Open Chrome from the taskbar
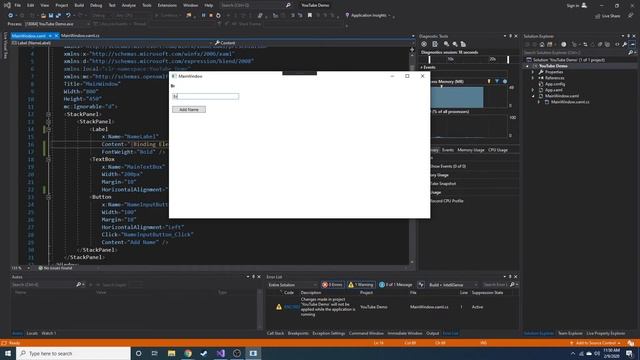 pos(188,353)
